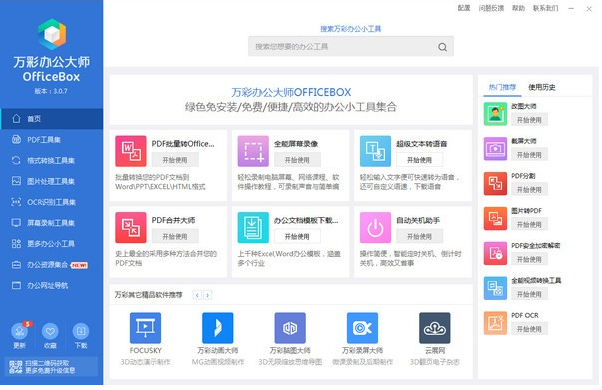This screenshot has width=602, height=390.
Task: Click the magnifier search icon
Action: click(442, 47)
